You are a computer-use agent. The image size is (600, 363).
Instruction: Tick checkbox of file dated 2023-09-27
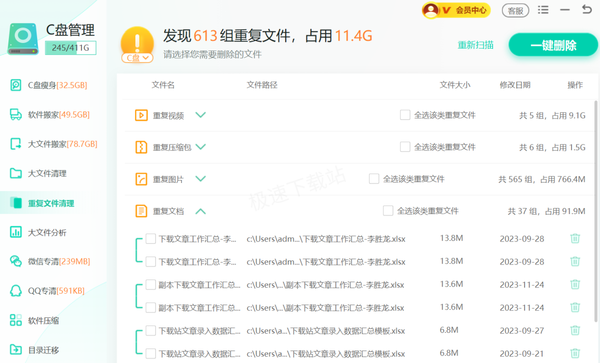point(151,330)
